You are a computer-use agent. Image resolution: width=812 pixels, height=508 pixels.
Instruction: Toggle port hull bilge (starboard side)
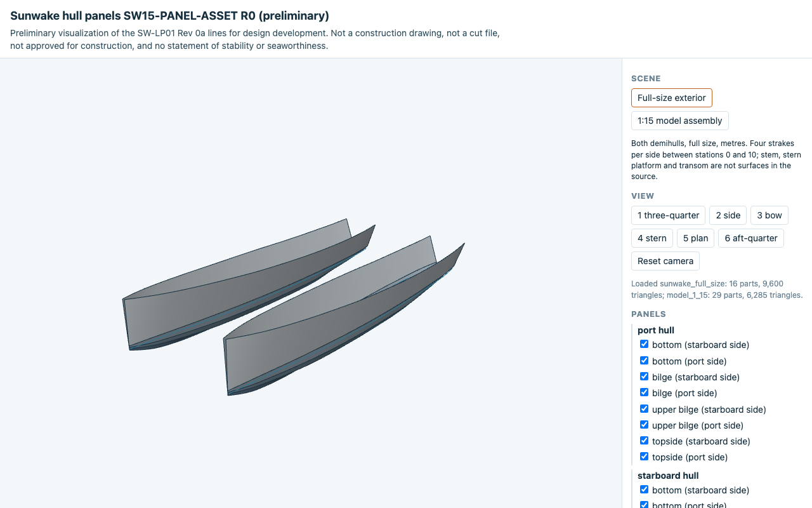tap(644, 377)
